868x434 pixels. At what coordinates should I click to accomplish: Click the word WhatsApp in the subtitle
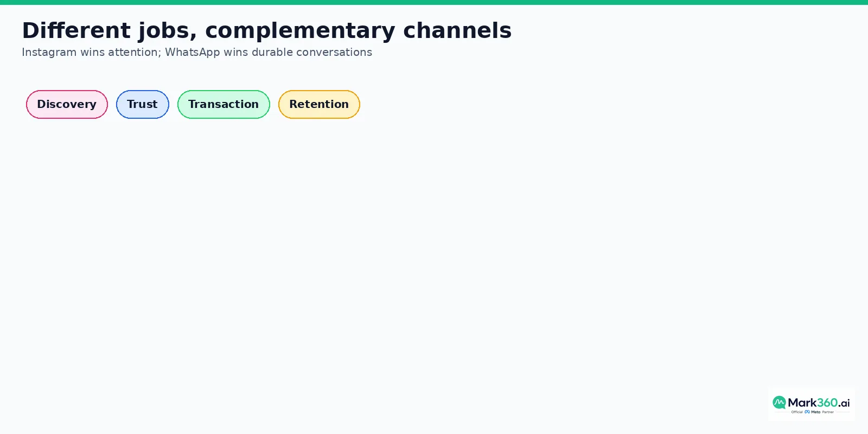coord(193,52)
